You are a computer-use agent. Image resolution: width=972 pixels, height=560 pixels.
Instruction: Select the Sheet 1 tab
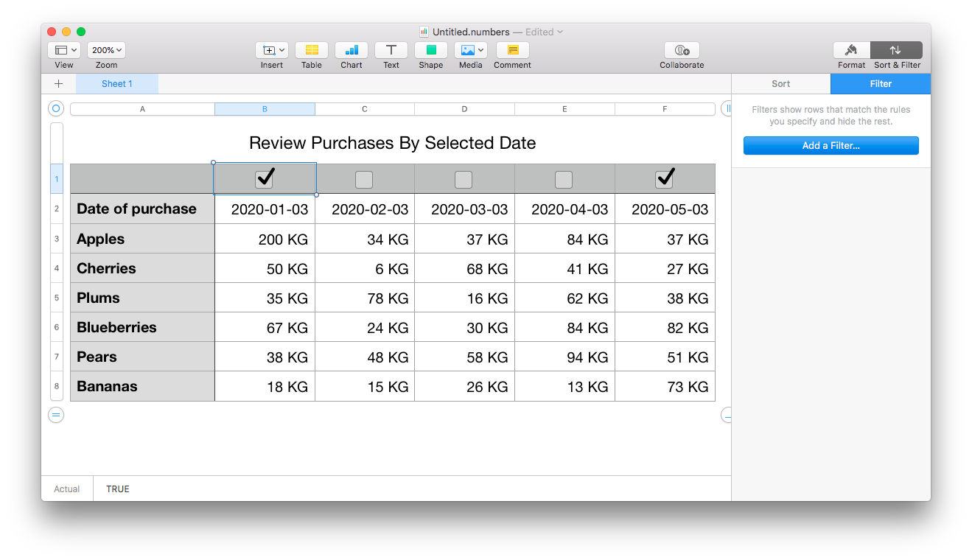click(x=117, y=84)
